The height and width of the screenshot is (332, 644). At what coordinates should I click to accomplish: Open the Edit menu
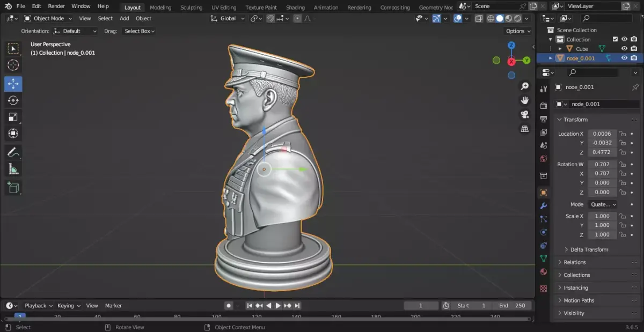(36, 6)
